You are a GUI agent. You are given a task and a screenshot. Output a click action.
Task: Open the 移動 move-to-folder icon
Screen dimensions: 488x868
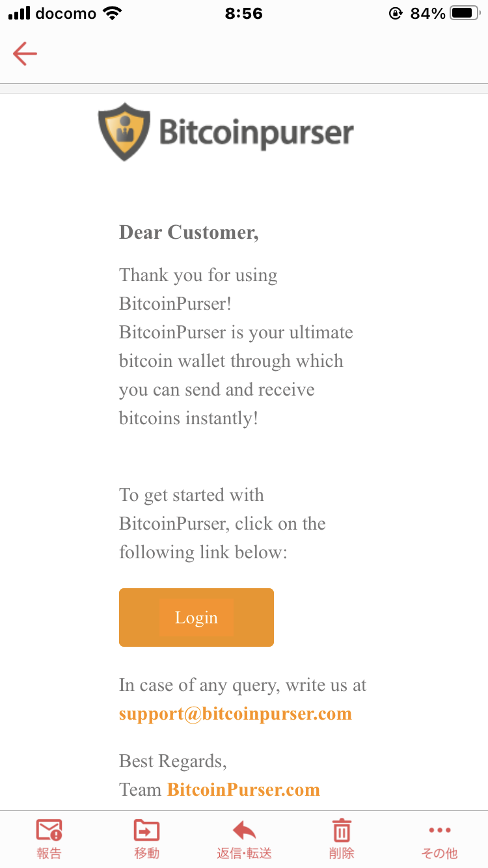coord(146,830)
